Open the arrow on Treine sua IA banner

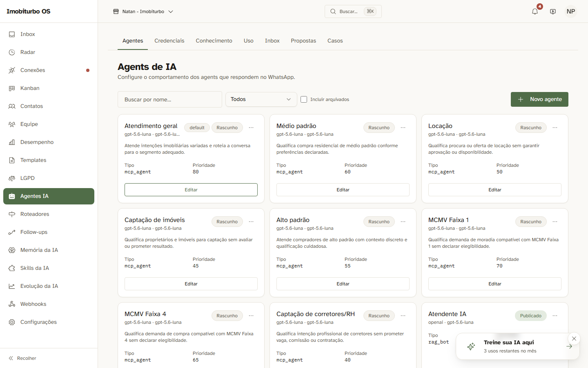pos(569,346)
